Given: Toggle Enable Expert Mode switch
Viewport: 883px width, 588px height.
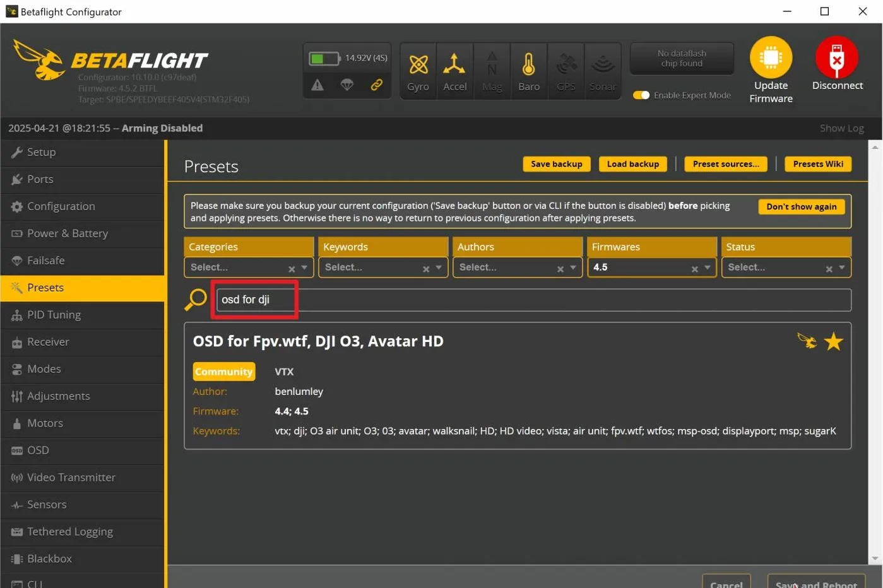Looking at the screenshot, I should (x=641, y=95).
